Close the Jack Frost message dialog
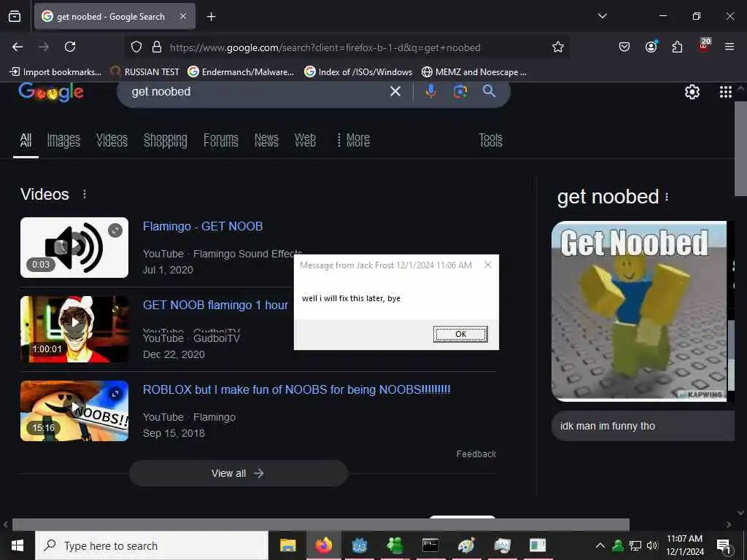The width and height of the screenshot is (747, 560). 488,265
